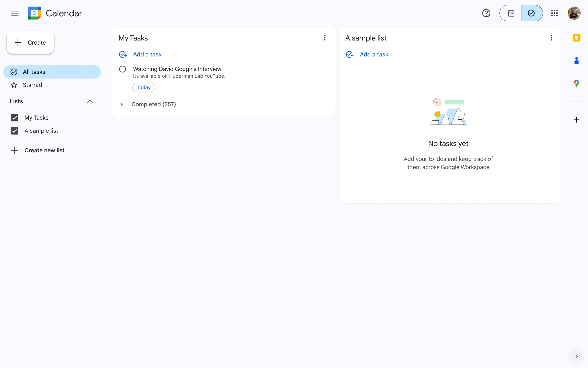This screenshot has height=368, width=588.
Task: Expand the Completed (357) section
Action: [x=122, y=104]
